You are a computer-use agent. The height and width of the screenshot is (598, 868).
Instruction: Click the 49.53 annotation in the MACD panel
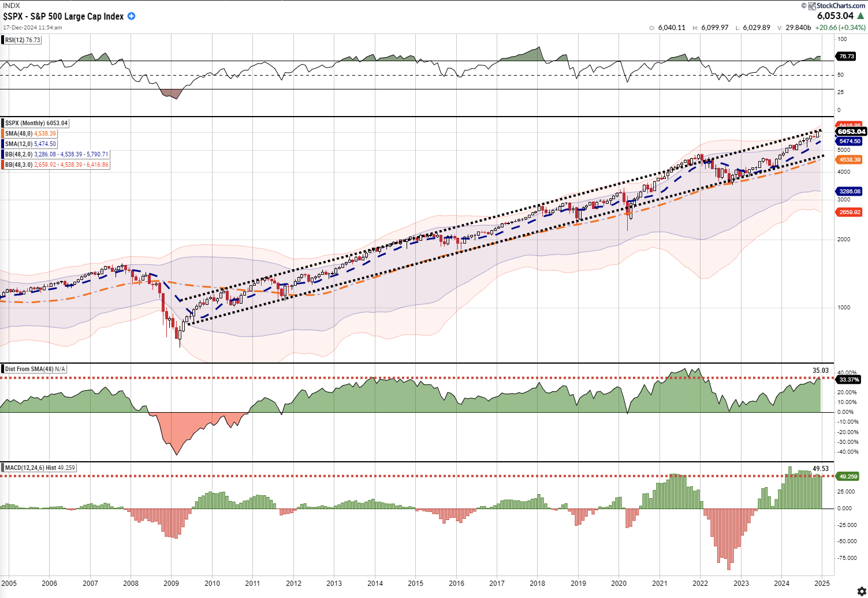(821, 469)
